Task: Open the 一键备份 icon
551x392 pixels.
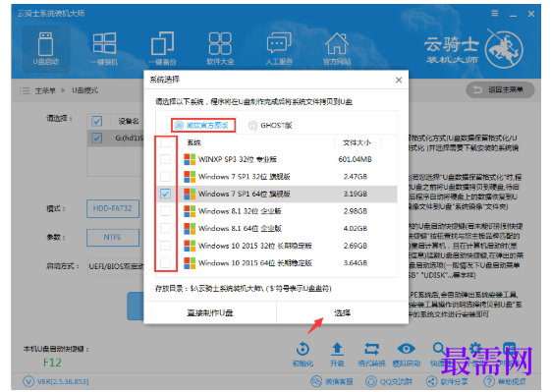Action: 162,49
